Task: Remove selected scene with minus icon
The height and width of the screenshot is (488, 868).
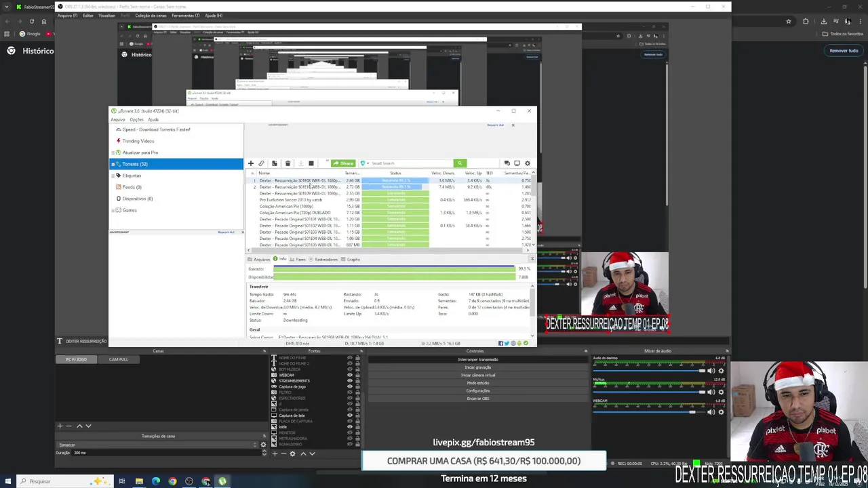Action: tap(68, 426)
